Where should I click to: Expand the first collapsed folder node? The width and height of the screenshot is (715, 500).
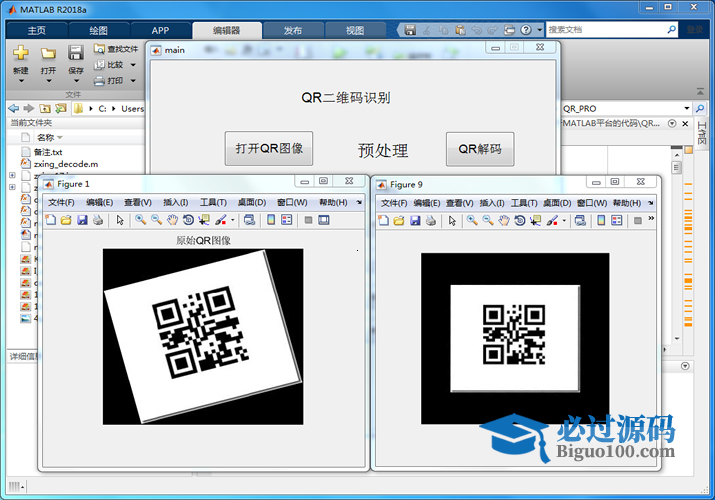coord(12,175)
